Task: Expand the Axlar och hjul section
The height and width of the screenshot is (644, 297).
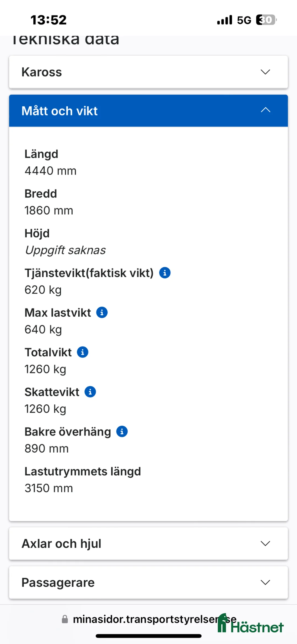Action: (148, 543)
